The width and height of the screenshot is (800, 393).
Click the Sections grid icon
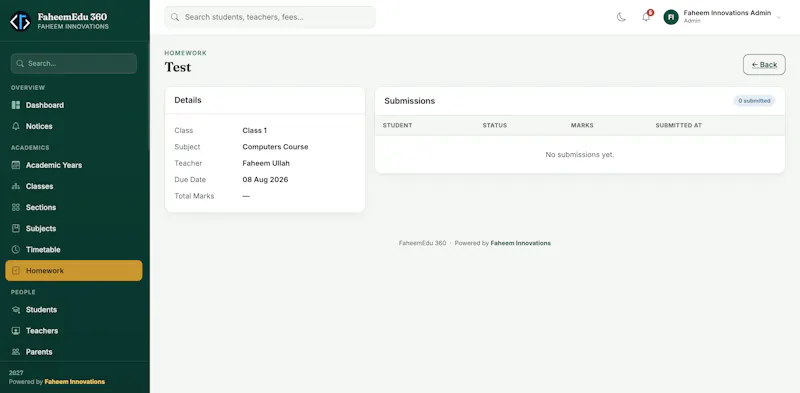pos(16,207)
